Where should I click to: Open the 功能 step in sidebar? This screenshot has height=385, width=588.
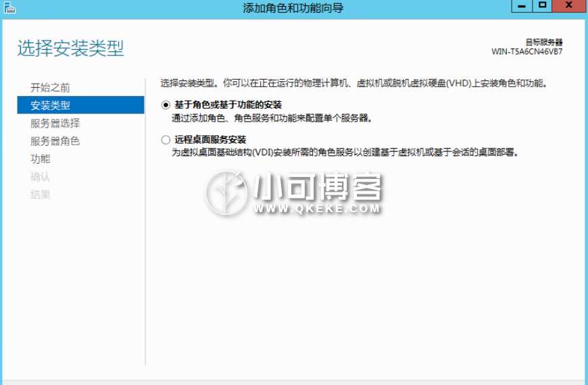[x=40, y=159]
